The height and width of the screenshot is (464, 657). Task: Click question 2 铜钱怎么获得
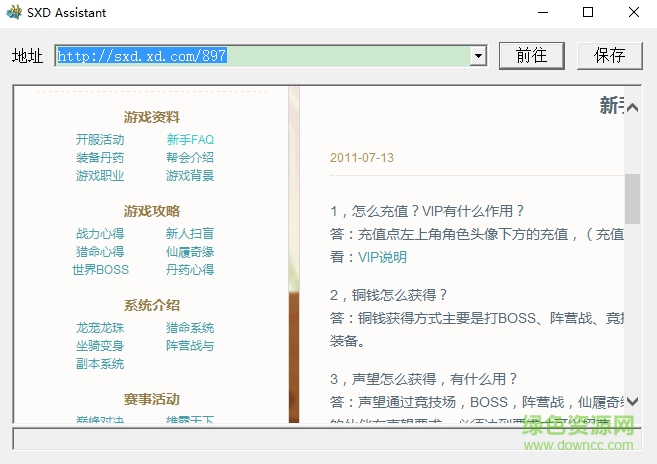tap(388, 295)
